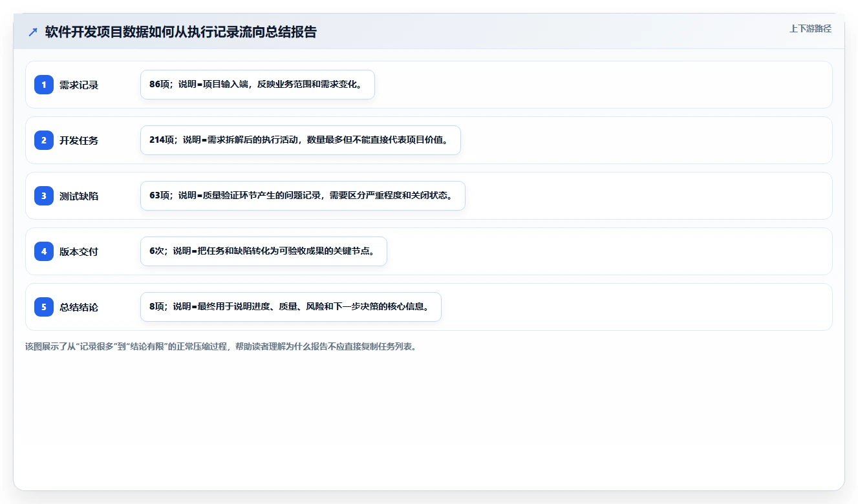Viewport: 858px width, 504px height.
Task: Select step number 2 badge
Action: [x=44, y=140]
